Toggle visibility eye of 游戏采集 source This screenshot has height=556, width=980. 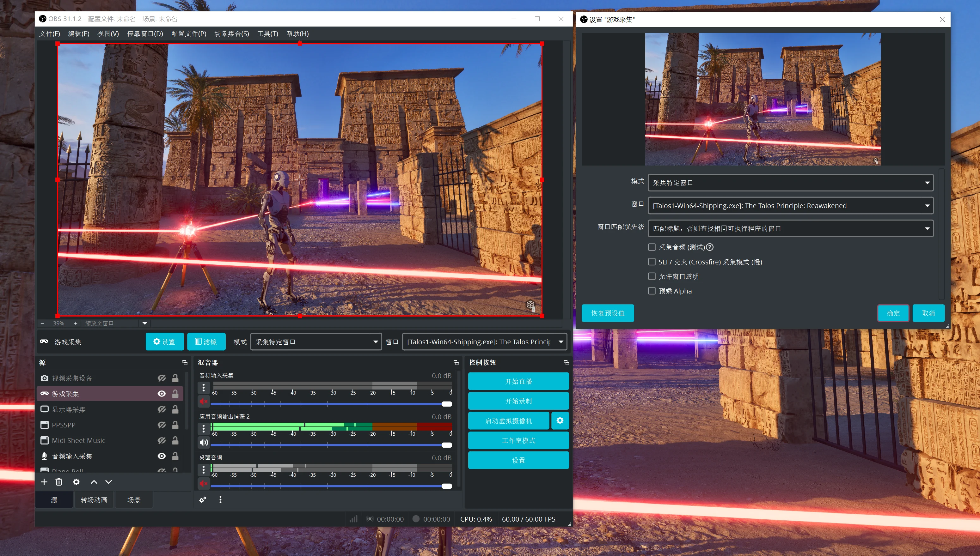(162, 394)
